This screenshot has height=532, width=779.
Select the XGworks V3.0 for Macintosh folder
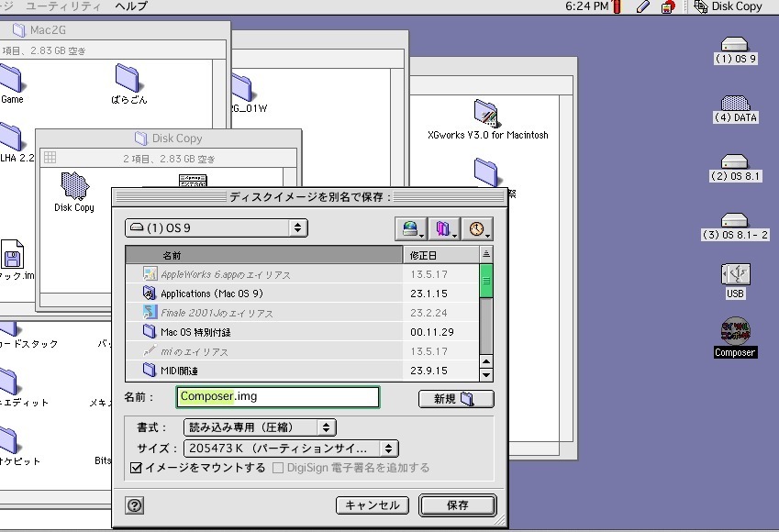pyautogui.click(x=487, y=119)
